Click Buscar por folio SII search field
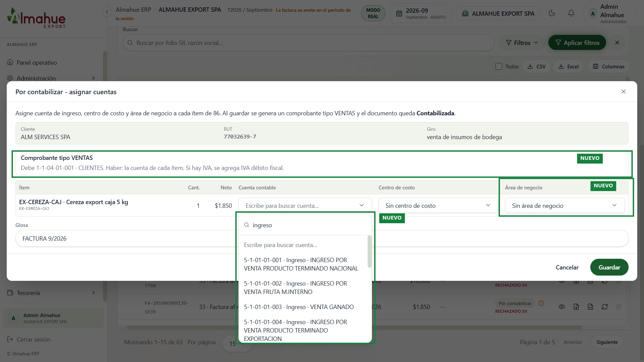The width and height of the screenshot is (644, 362). pyautogui.click(x=308, y=43)
